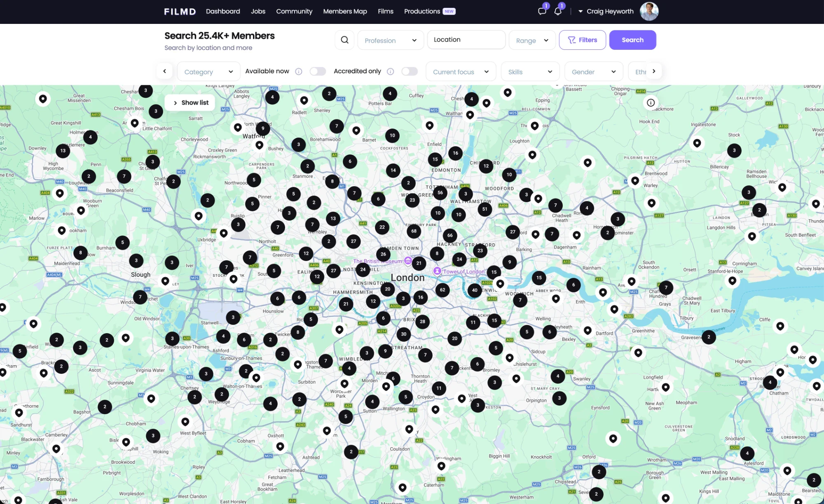This screenshot has width=824, height=504.
Task: Open the Community navigation item
Action: tap(294, 12)
